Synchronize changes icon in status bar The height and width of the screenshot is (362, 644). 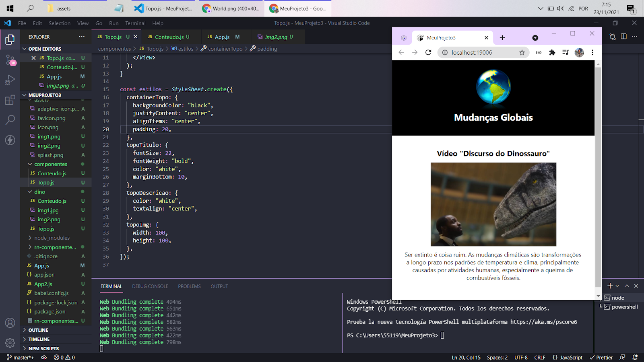click(44, 357)
